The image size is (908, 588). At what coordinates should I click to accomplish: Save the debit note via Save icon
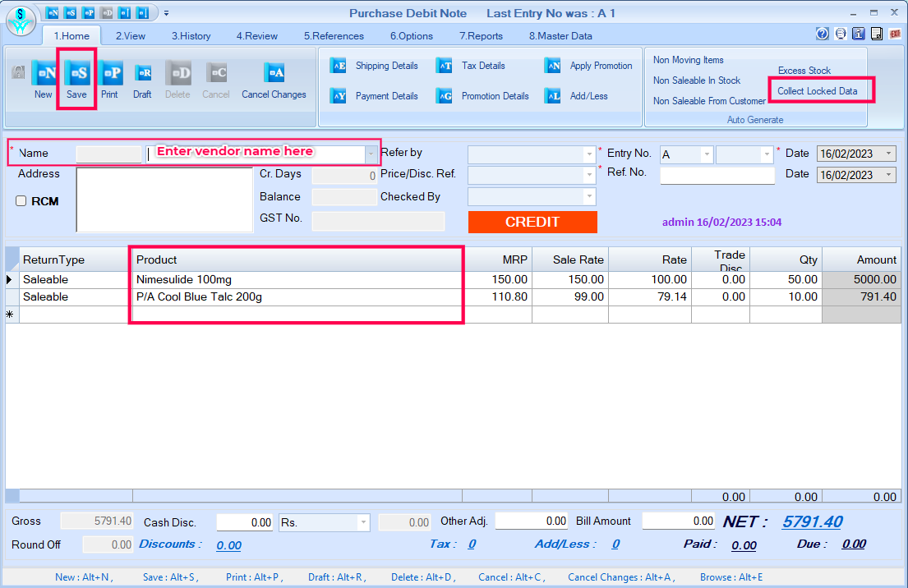(x=76, y=74)
